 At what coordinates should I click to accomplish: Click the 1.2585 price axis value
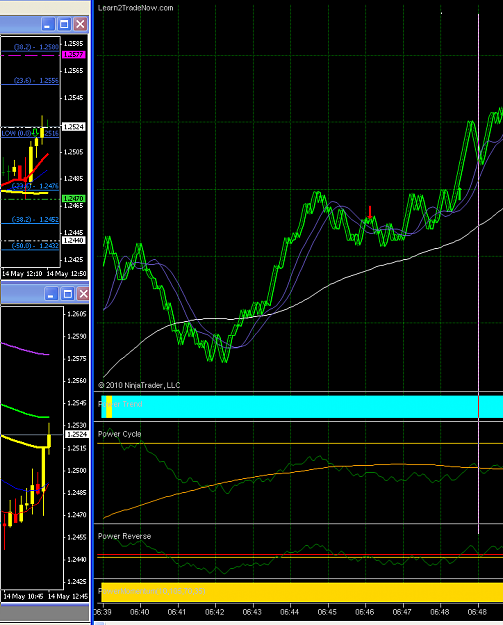[74, 43]
